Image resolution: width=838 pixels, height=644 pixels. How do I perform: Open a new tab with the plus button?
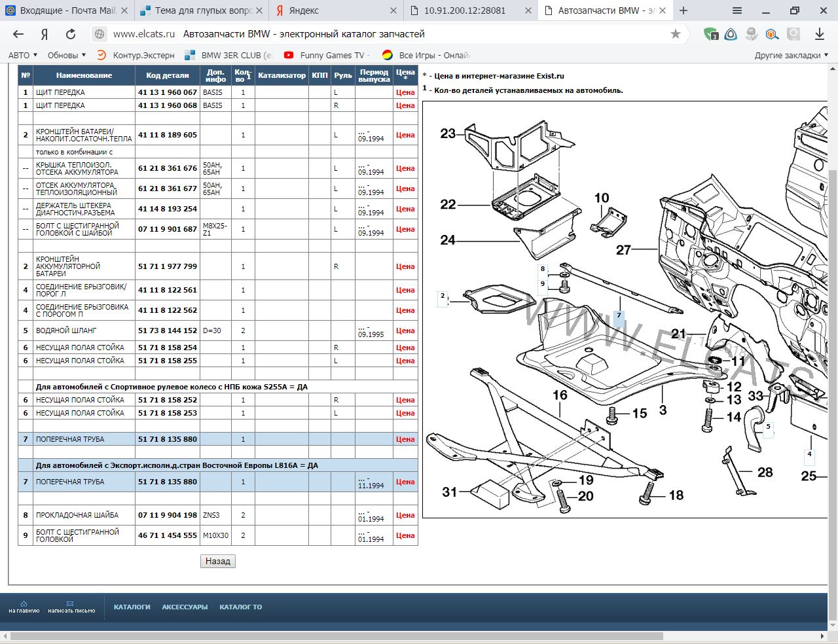click(x=683, y=10)
